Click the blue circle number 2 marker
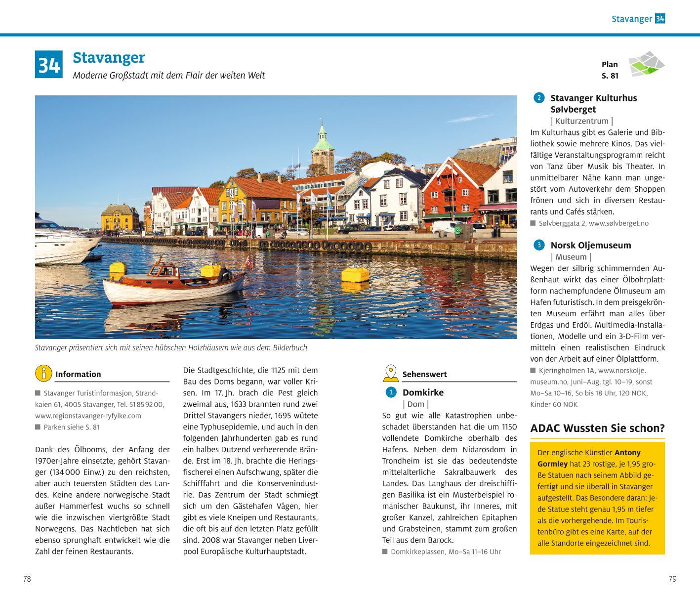The image size is (700, 598). (539, 98)
